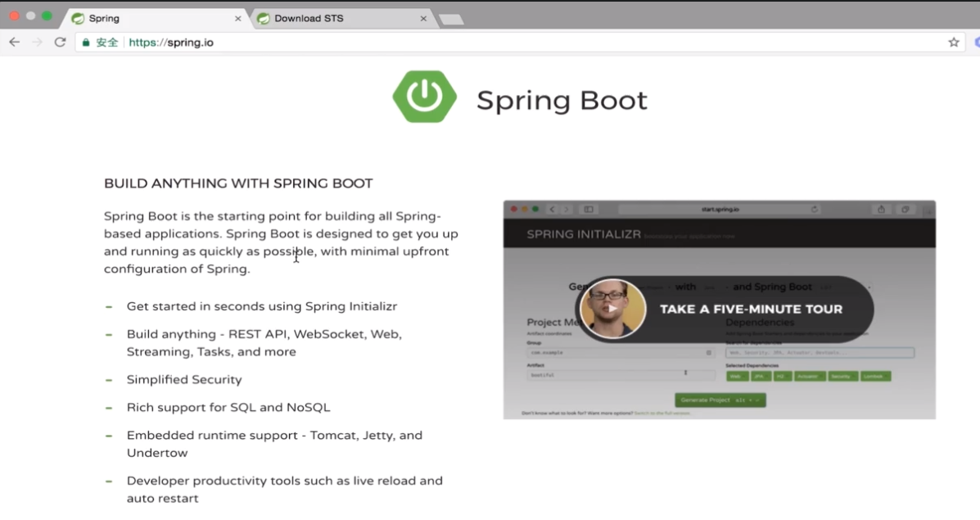Click the browser back arrow

click(14, 42)
